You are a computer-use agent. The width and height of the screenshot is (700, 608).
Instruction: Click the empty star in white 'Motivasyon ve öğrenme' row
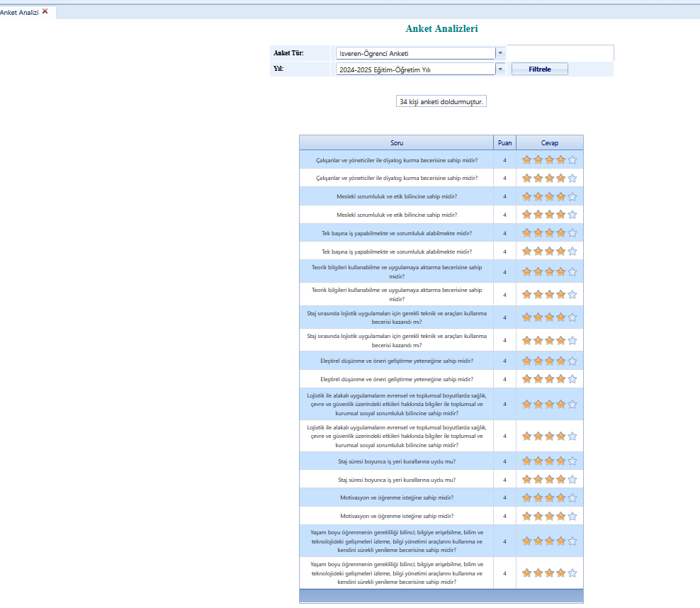tap(572, 517)
